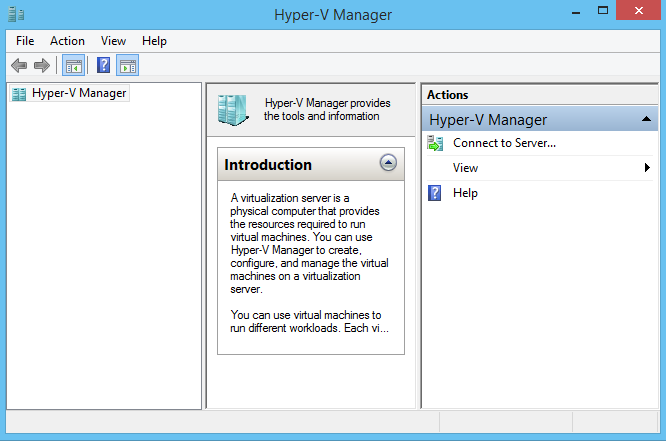
Task: Select Hyper-V Manager in the console tree
Action: coord(79,93)
